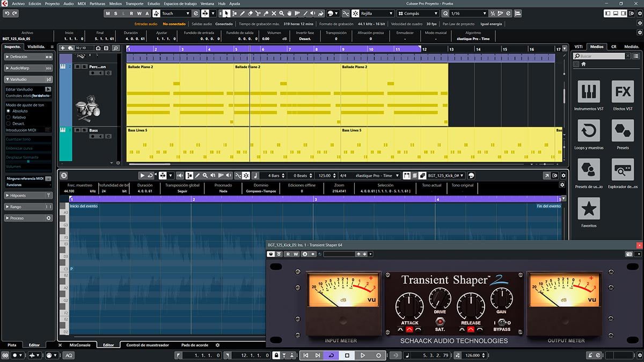This screenshot has height=362, width=644.
Task: Toggle Mute M button in main toolbar
Action: click(108, 13)
